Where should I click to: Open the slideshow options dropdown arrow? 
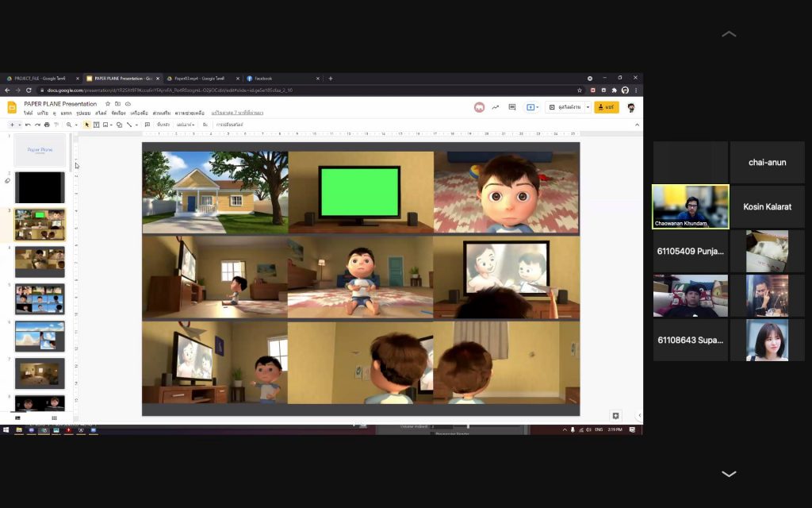[588, 107]
